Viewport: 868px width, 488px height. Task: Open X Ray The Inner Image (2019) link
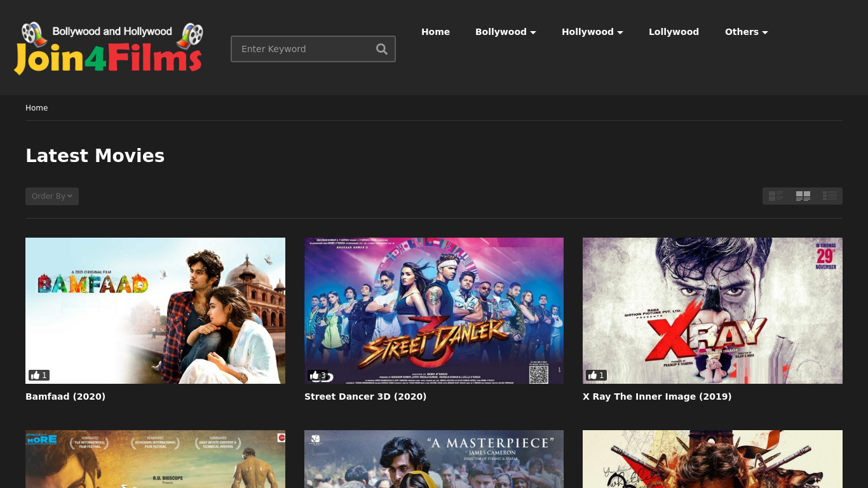(657, 396)
